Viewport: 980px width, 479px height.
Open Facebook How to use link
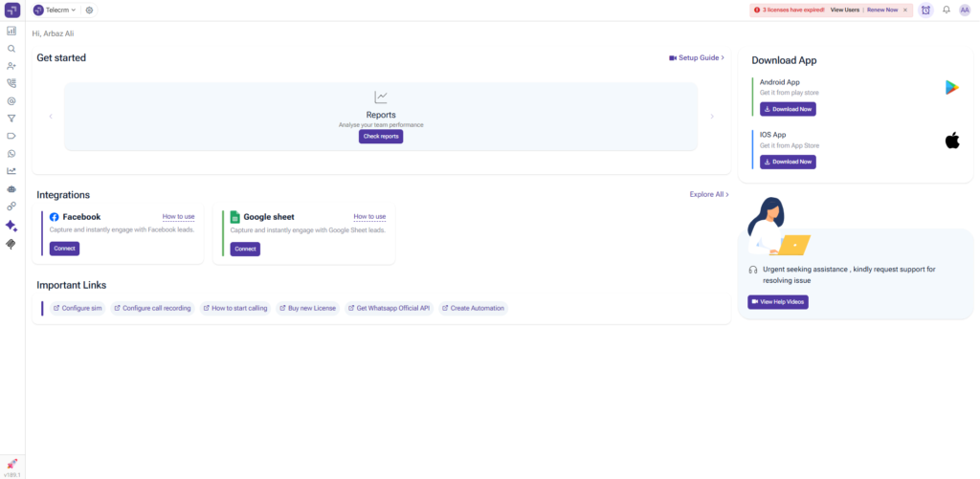point(179,217)
